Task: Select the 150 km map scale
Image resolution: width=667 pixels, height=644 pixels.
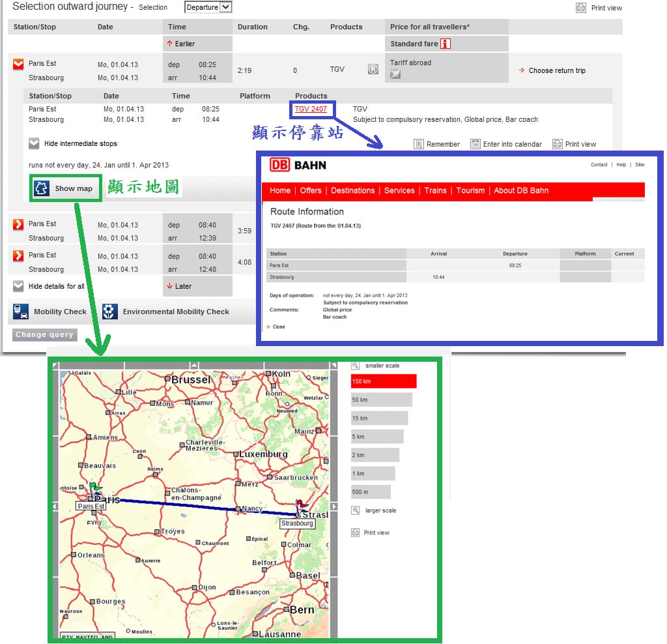Action: 383,381
